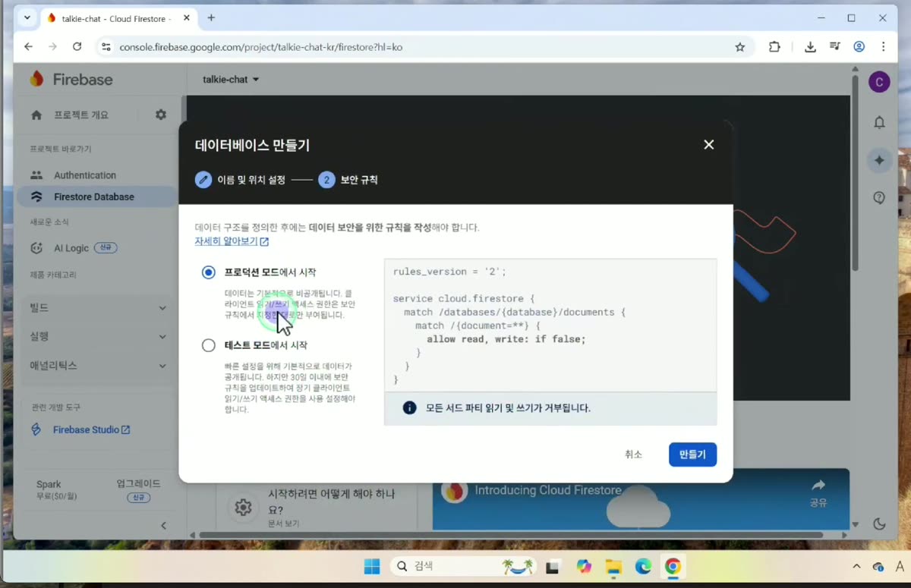Open the help question mark icon
The width and height of the screenshot is (911, 588).
click(x=879, y=198)
